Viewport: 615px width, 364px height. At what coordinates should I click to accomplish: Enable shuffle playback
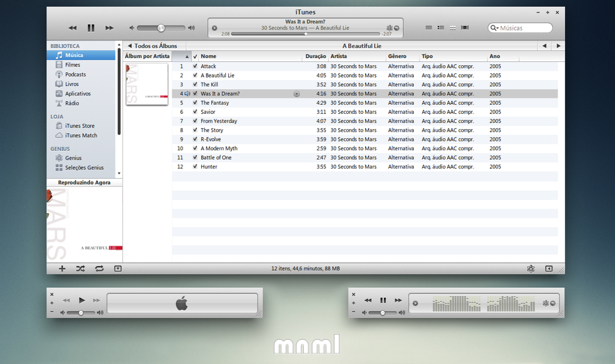80,268
